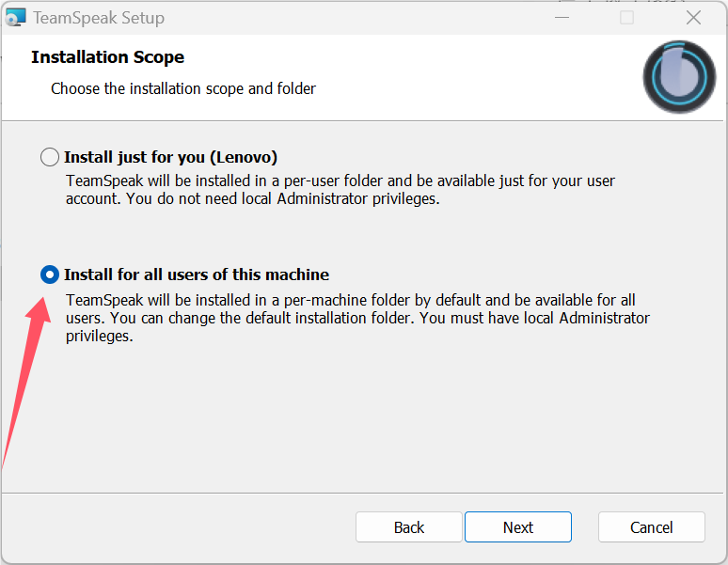Minimize the TeamSpeak Setup window
728x565 pixels.
[562, 18]
